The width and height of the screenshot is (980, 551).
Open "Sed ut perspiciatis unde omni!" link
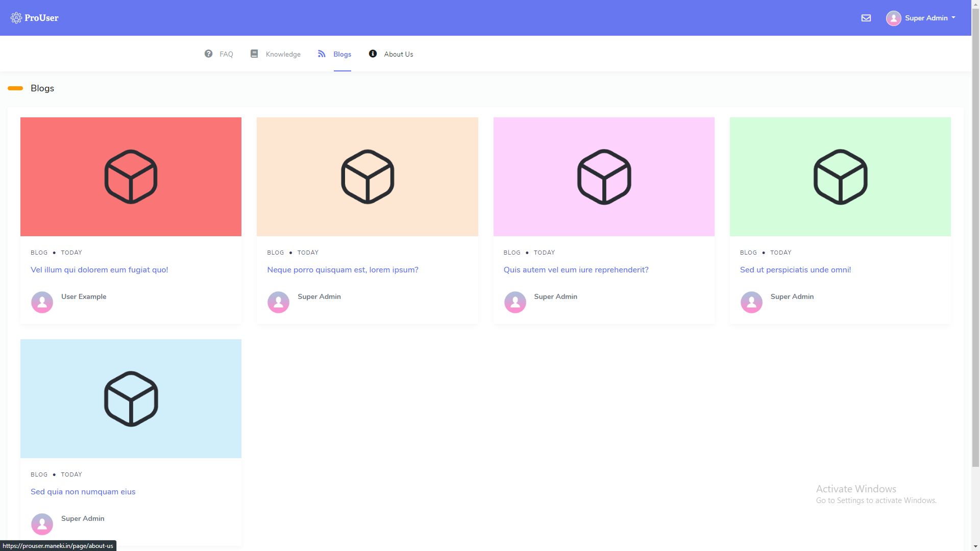tap(795, 270)
